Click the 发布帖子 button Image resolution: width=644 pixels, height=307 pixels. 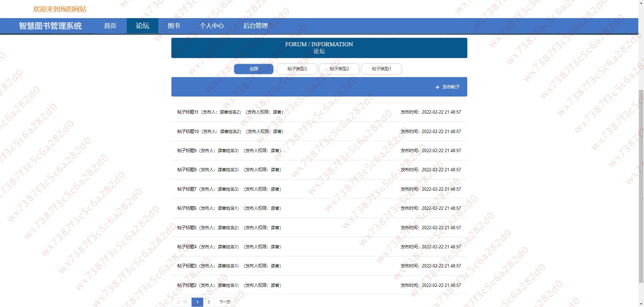tap(447, 87)
